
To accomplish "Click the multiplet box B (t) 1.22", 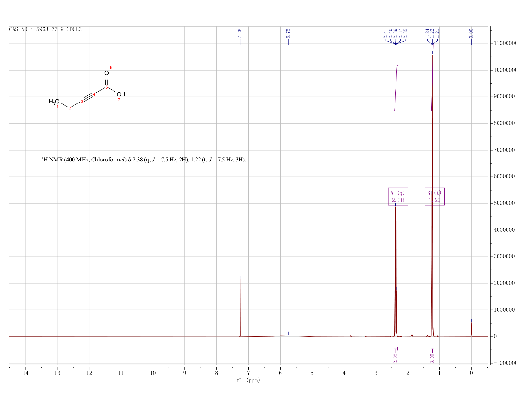I will tap(435, 197).
